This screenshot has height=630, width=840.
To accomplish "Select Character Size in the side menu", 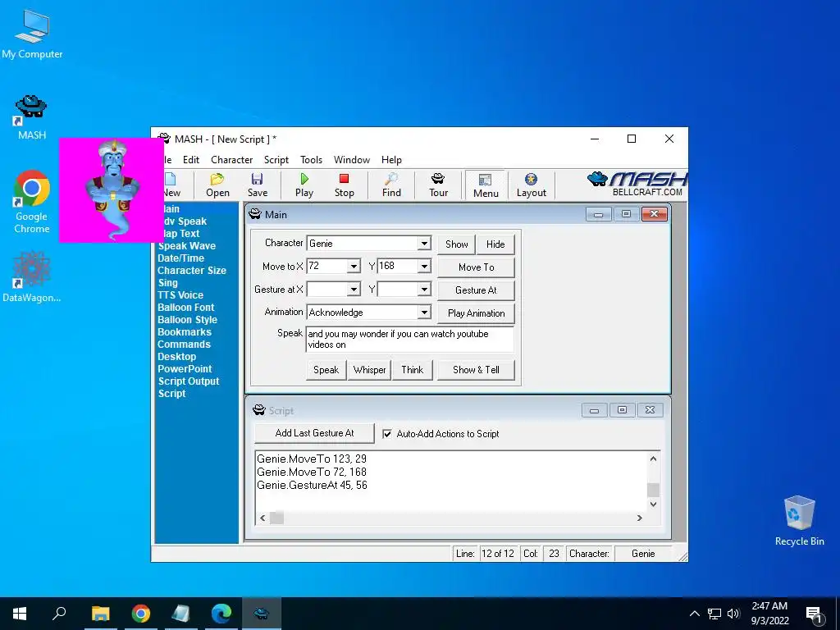I will (192, 271).
